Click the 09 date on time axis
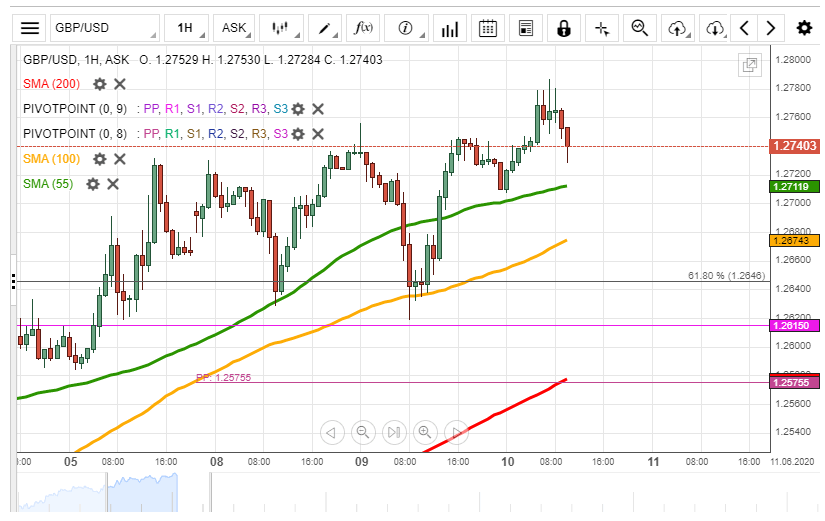This screenshot has height=521, width=825. point(361,462)
